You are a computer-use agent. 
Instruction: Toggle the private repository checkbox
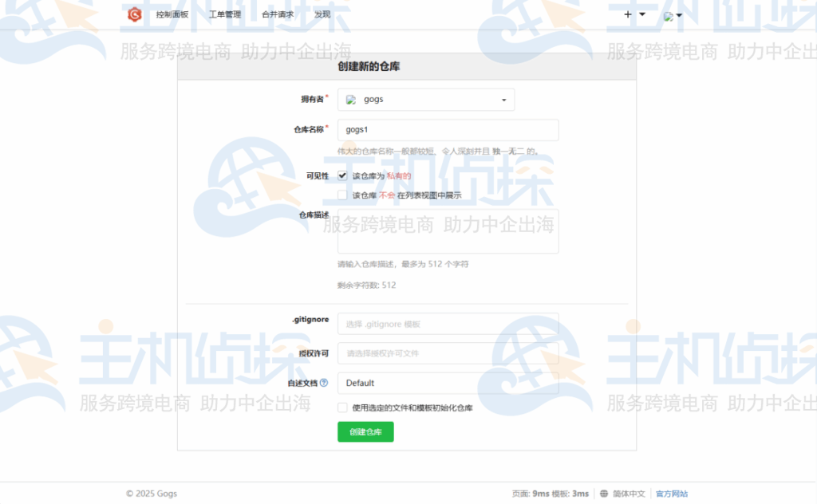click(x=342, y=175)
